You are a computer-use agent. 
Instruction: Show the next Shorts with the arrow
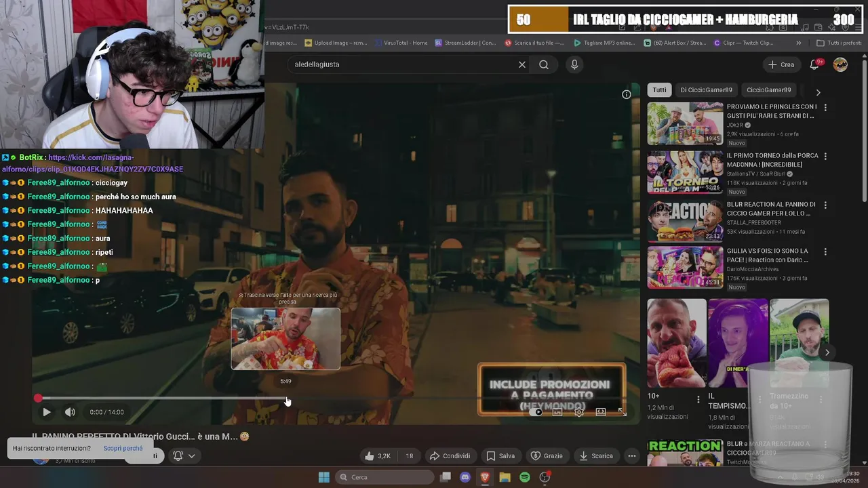827,352
